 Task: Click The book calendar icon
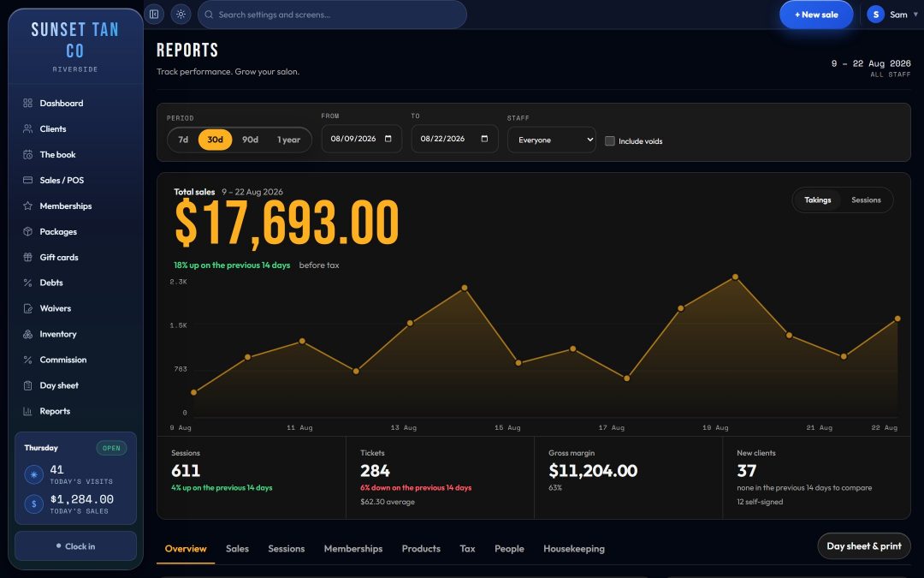pyautogui.click(x=27, y=154)
